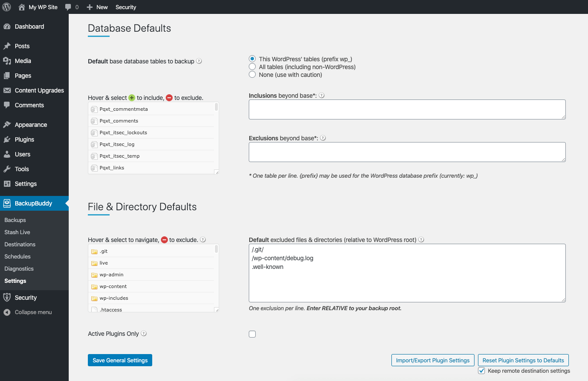Click the plus icon next to New
This screenshot has width=588, height=381.
coord(90,7)
